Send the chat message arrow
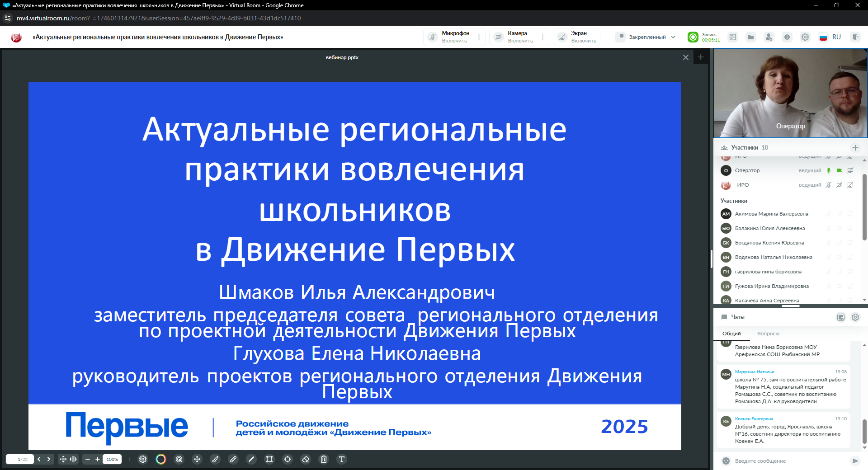 (855, 461)
